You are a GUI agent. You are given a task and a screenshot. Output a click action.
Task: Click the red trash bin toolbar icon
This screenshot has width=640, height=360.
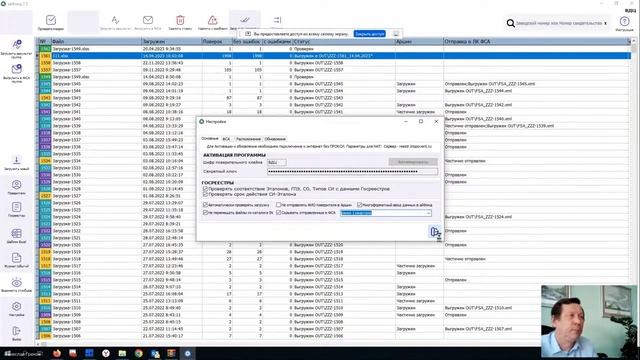coord(180,20)
